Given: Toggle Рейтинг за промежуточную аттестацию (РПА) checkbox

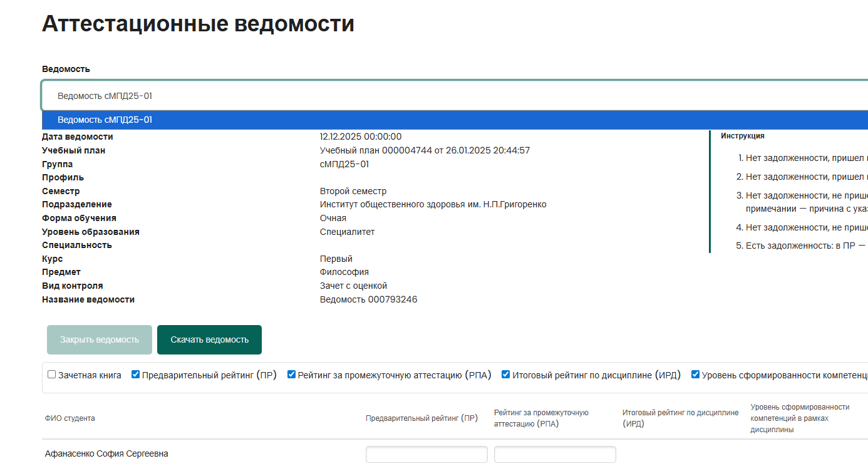Looking at the screenshot, I should [x=291, y=375].
